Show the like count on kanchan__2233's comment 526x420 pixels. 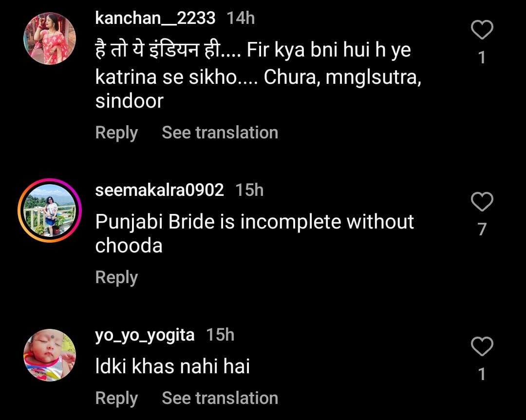tap(482, 58)
